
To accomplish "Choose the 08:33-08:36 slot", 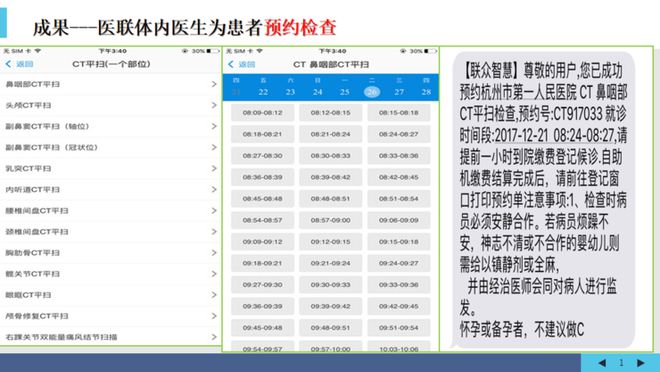I will click(x=399, y=156).
